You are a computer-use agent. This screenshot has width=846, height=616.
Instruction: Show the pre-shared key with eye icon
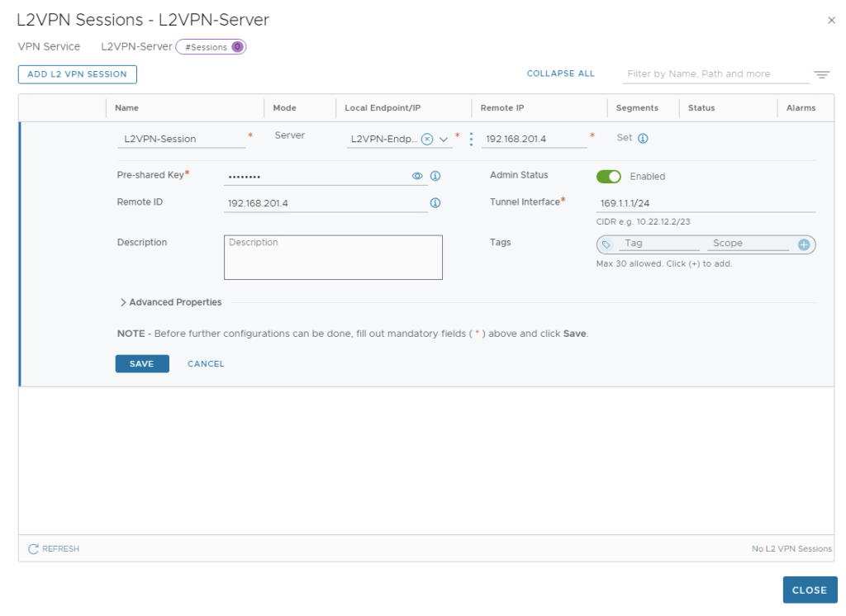tap(417, 176)
